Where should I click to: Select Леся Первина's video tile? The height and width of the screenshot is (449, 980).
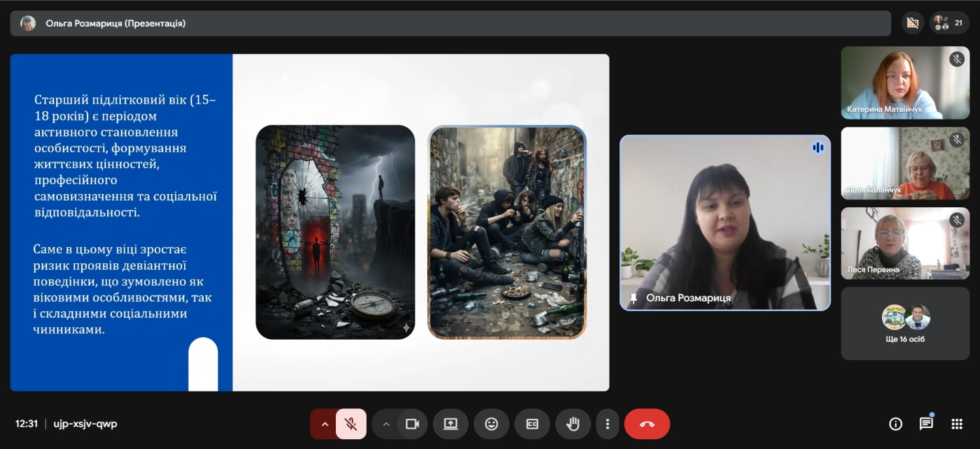(x=905, y=243)
